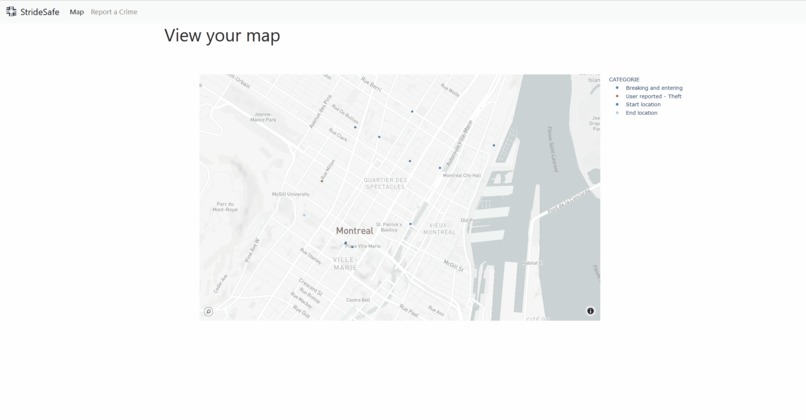Click the Jeanne-Mance Park label
Viewport: 806px width, 420px height.
point(263,117)
